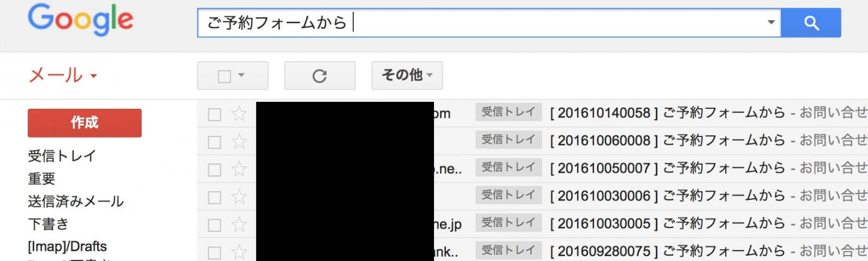Tick the checkbox for email 201610060008

214,142
